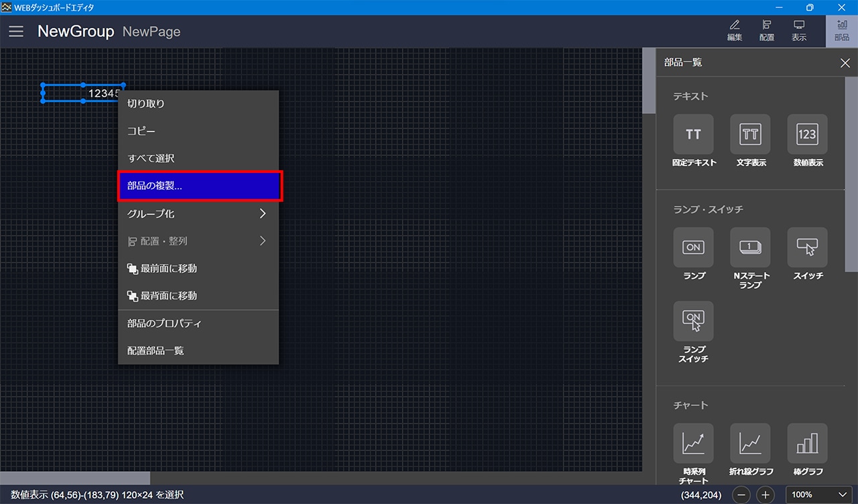
Task: Open the 配置 toolbar menu
Action: 767,31
